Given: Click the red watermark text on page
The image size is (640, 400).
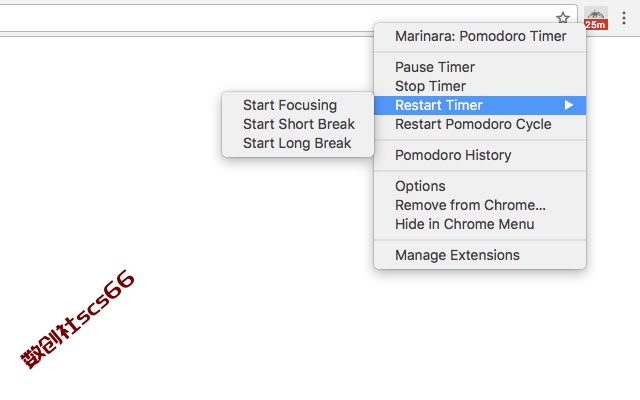Looking at the screenshot, I should (x=77, y=319).
